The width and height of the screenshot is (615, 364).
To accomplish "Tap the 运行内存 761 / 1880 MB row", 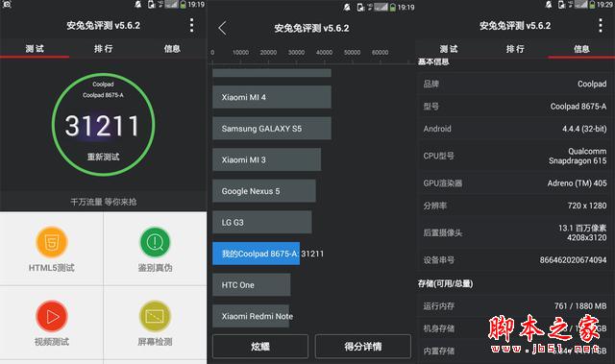I will [x=515, y=305].
